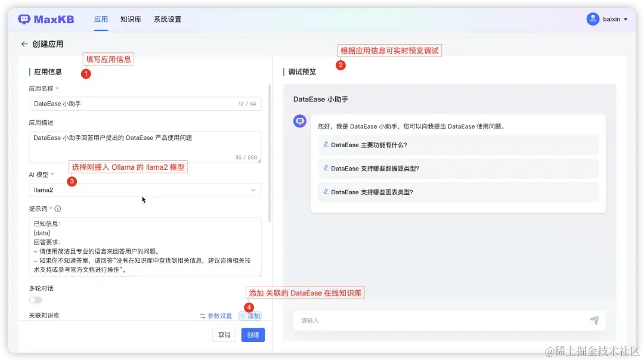The width and height of the screenshot is (644, 361).
Task: Click the edit icon before DataEase 支持哪些图表类型
Action: click(x=326, y=192)
